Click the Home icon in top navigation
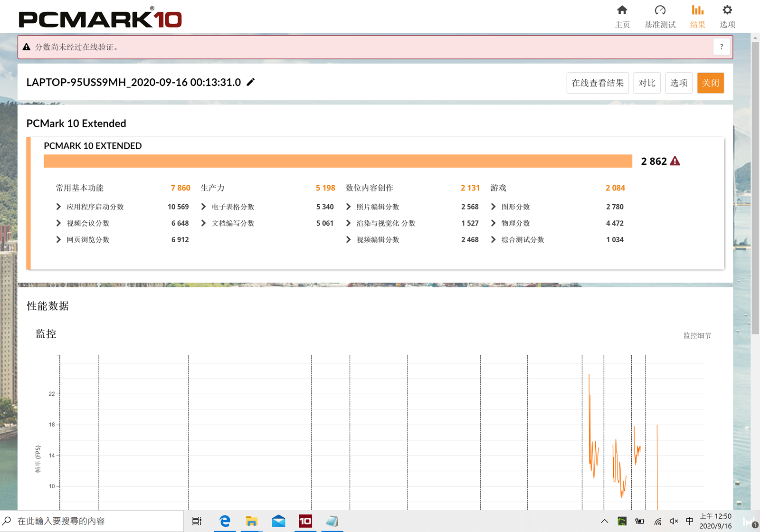This screenshot has width=760, height=532. [x=622, y=10]
